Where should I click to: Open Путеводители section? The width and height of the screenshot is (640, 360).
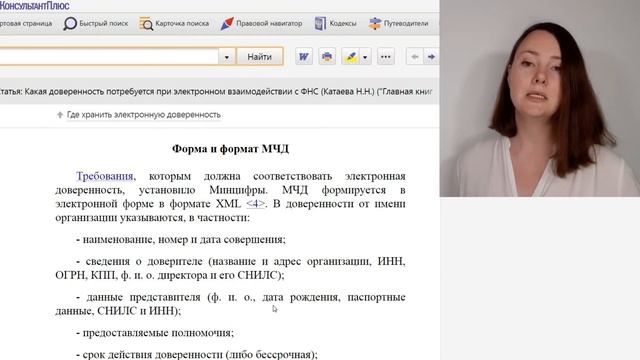click(398, 24)
